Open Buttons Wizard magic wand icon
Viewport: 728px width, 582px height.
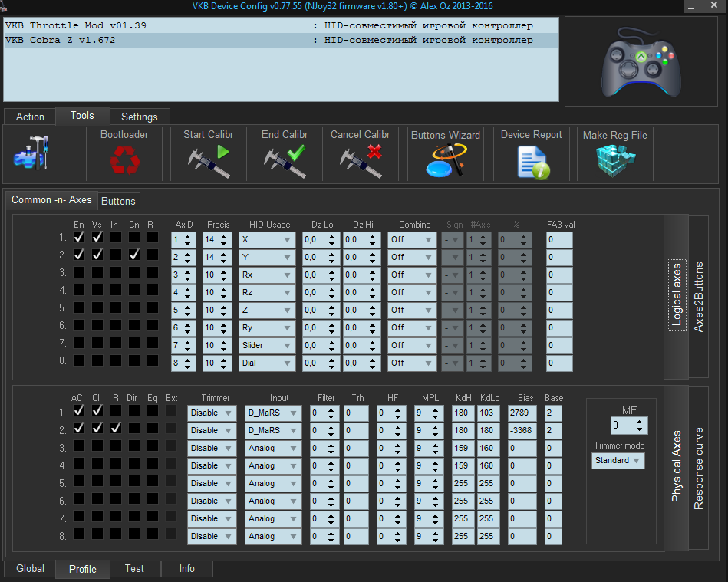coord(446,160)
